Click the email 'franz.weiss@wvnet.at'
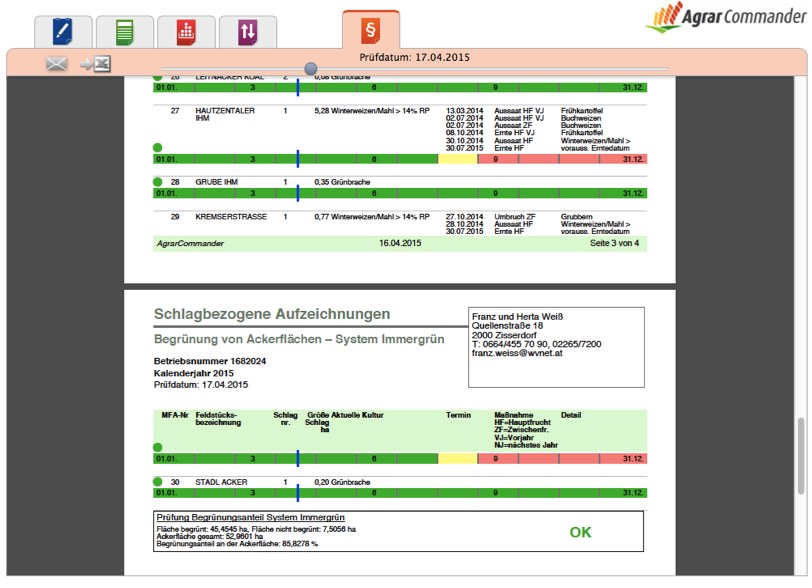Image resolution: width=812 pixels, height=588 pixels. tap(517, 353)
